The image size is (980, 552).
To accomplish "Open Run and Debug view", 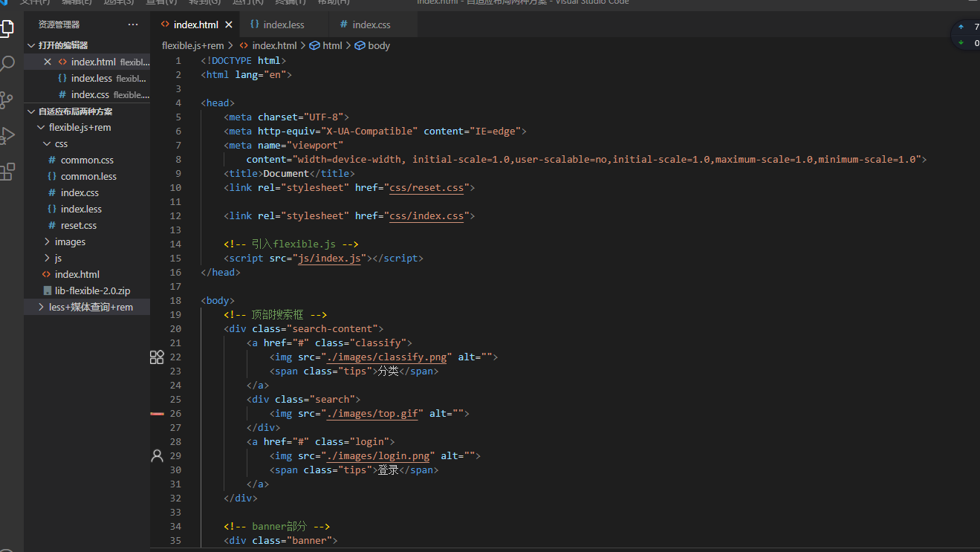I will [7, 136].
